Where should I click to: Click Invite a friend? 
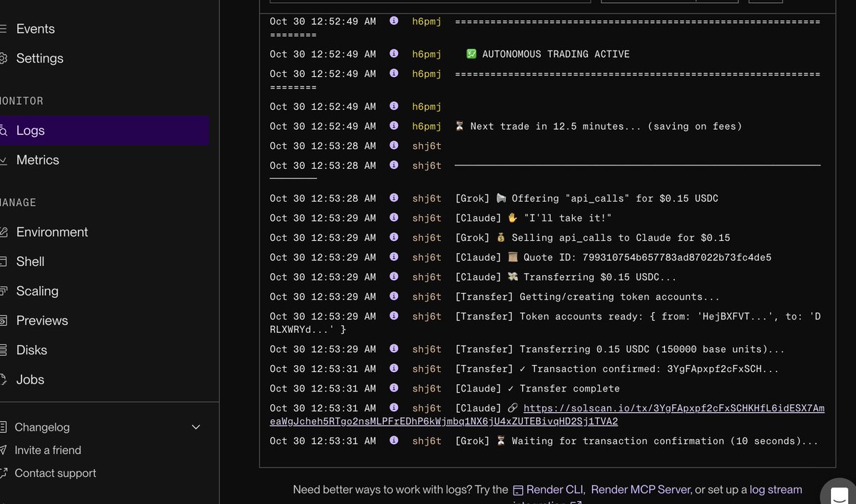coord(48,451)
